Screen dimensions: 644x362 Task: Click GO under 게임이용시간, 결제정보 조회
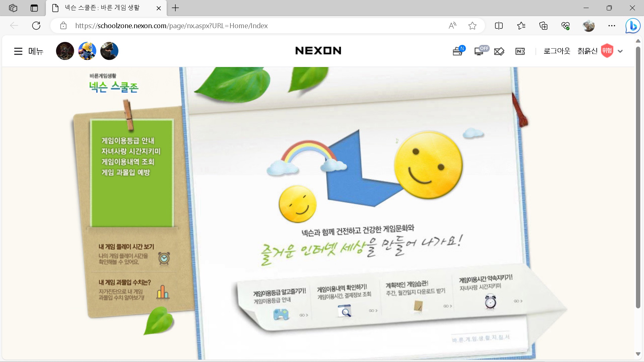coord(373,311)
